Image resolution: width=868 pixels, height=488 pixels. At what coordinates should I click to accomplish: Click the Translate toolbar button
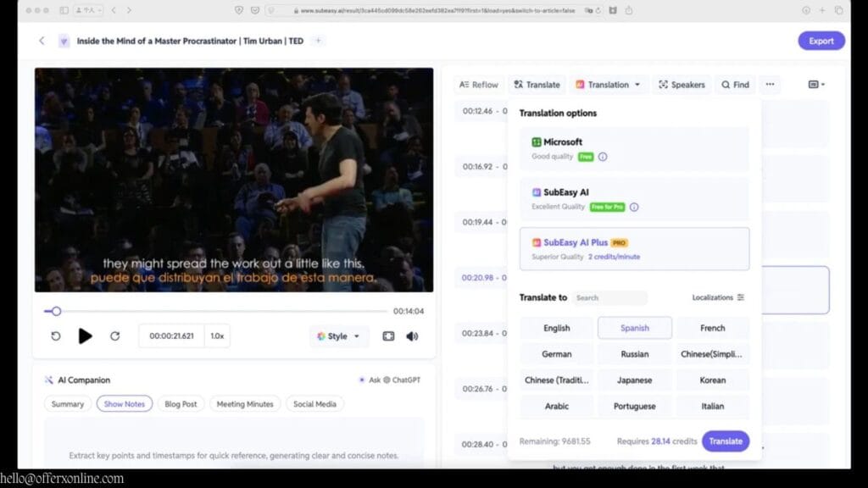(537, 85)
